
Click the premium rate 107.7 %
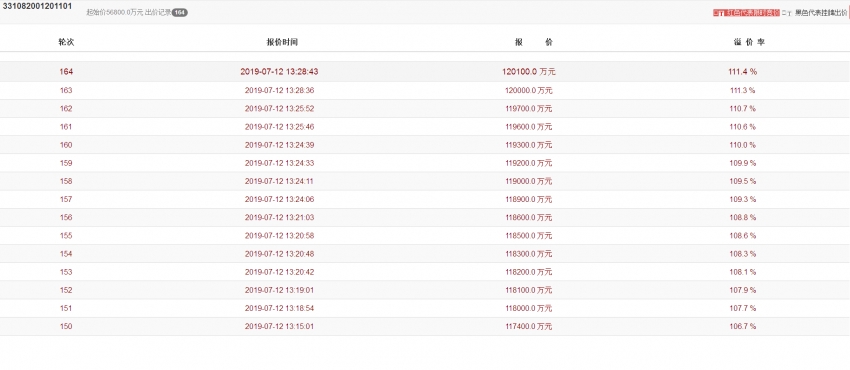click(743, 308)
